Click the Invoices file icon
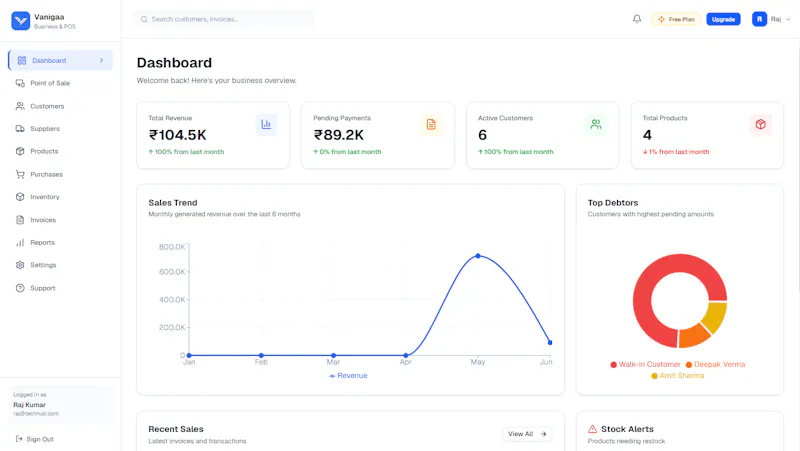 click(20, 220)
